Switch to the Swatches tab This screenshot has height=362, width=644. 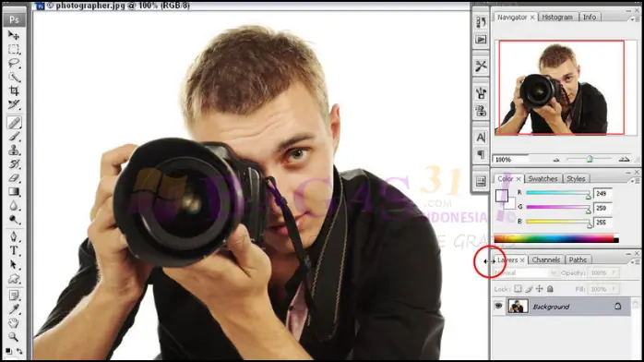click(543, 179)
